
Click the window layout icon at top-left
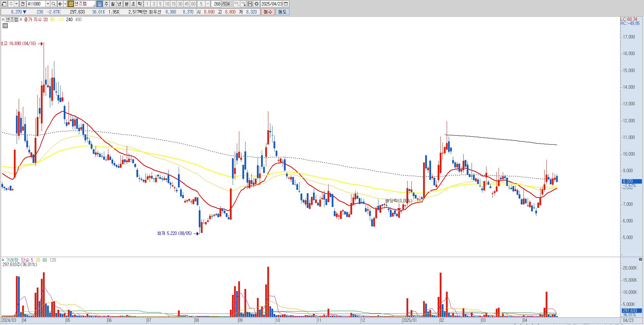[4, 4]
